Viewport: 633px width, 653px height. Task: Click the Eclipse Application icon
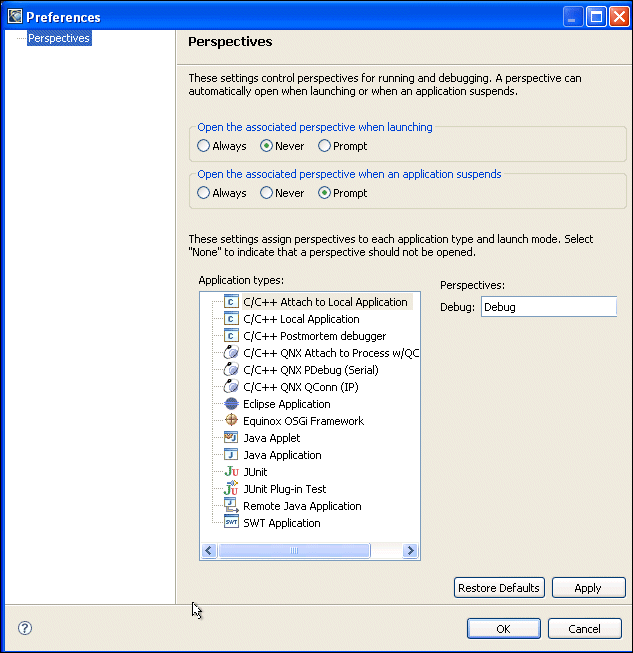(x=231, y=404)
